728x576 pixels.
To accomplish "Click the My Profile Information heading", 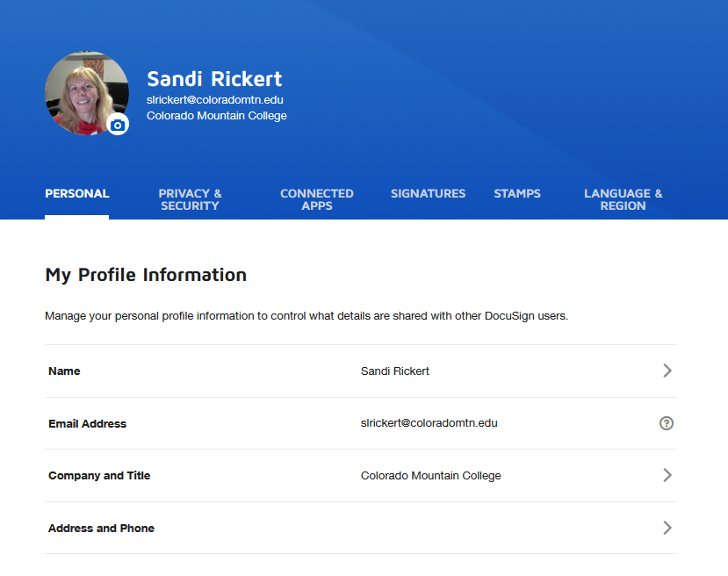I will [146, 275].
